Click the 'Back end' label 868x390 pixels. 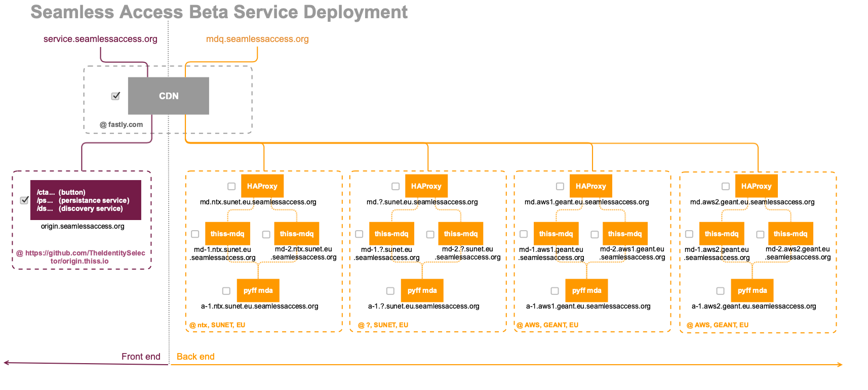195,357
